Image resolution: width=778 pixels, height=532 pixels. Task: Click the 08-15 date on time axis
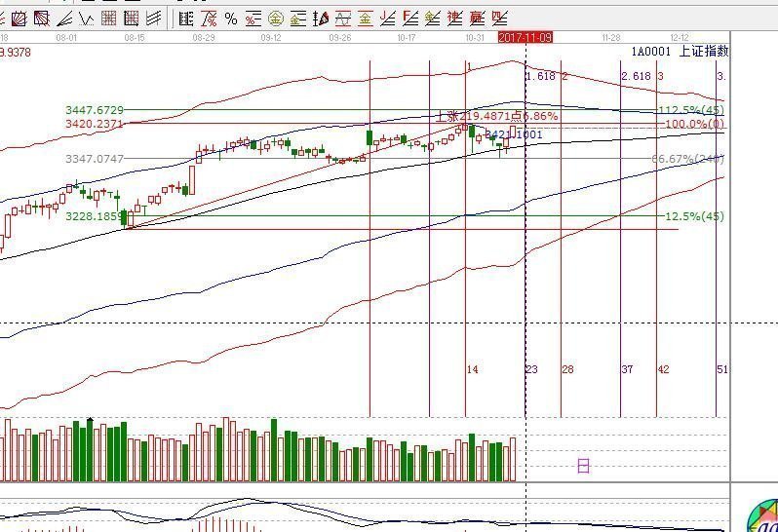(135, 38)
